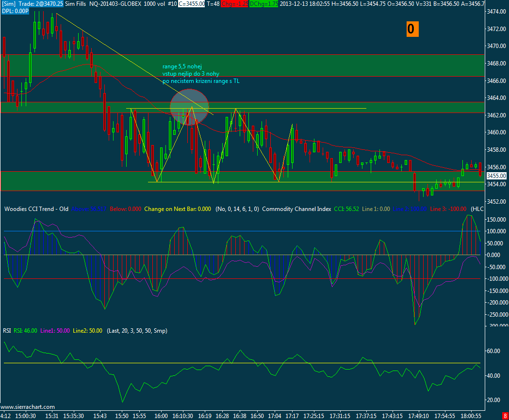Click the T=48 value in header
The image size is (509, 420).
click(213, 4)
